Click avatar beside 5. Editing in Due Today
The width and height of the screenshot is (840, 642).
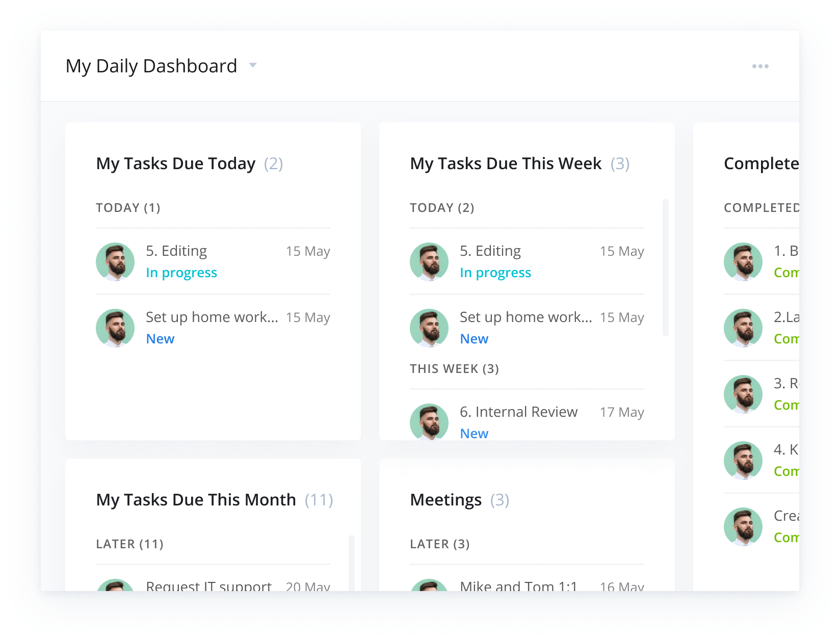[x=115, y=261]
